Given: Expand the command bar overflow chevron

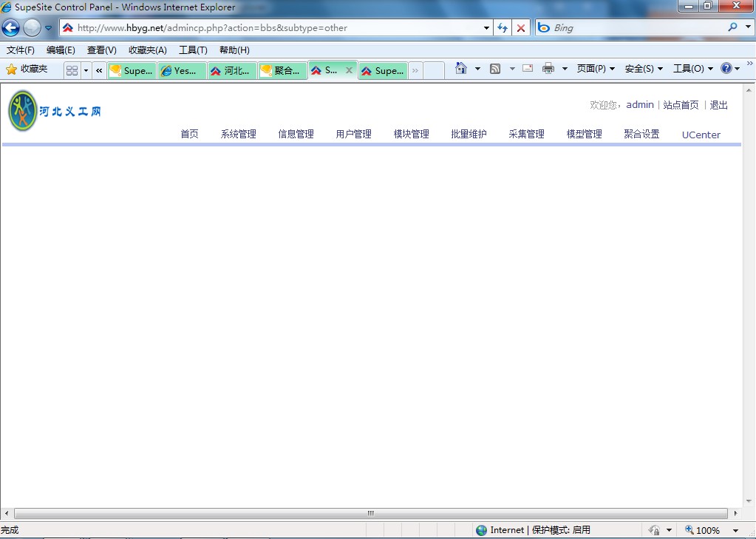Looking at the screenshot, I should (750, 63).
